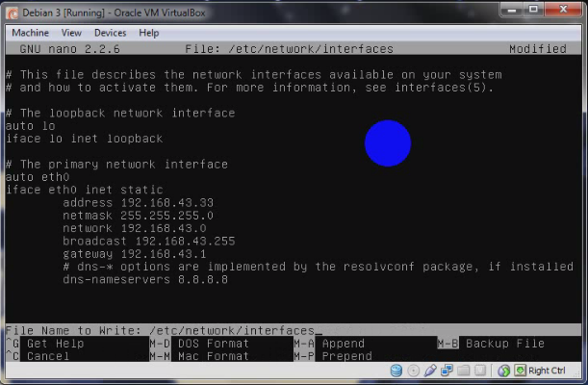Click the line 'iface eth0 inet static'

(85, 190)
